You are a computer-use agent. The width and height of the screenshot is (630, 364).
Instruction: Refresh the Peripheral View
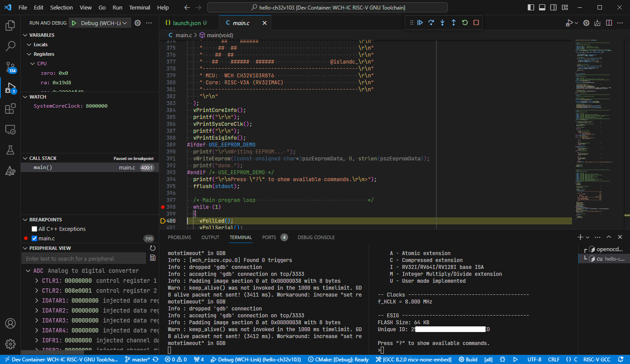pos(152,248)
